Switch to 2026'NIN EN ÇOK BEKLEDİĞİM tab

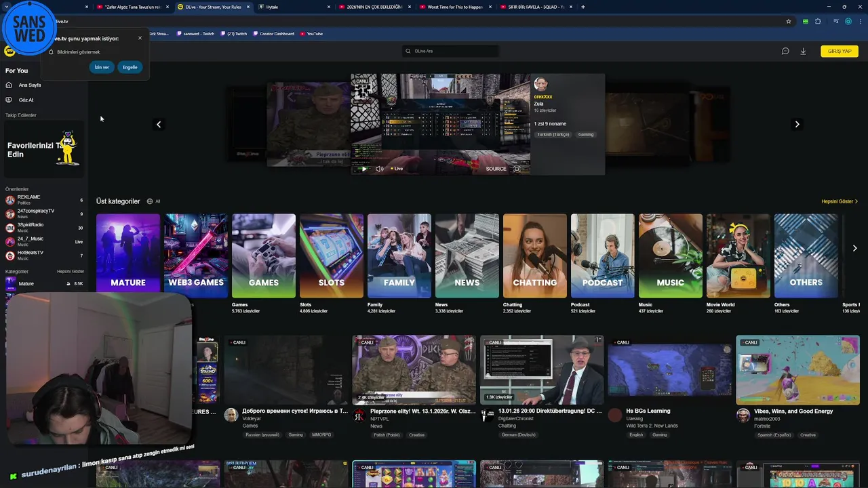click(374, 7)
